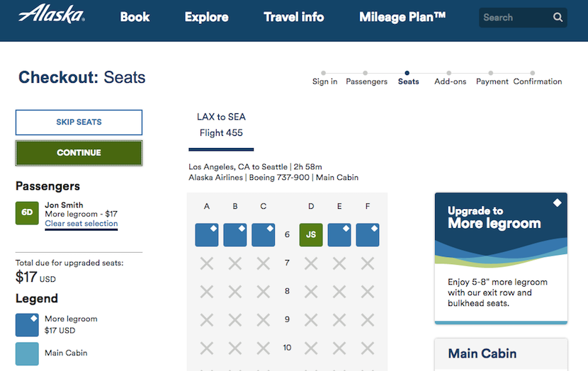Select the LAX to SEA flight tab
588x371 pixels.
click(221, 125)
